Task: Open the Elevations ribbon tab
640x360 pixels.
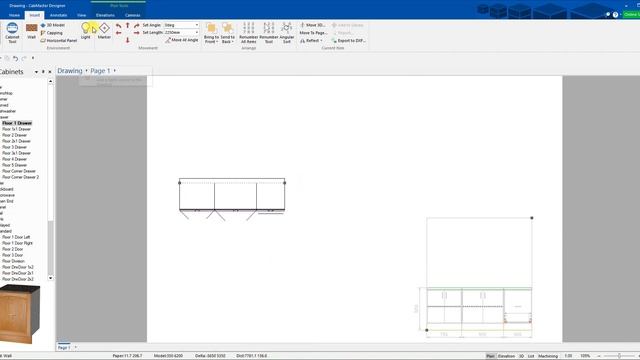Action: pyautogui.click(x=105, y=15)
